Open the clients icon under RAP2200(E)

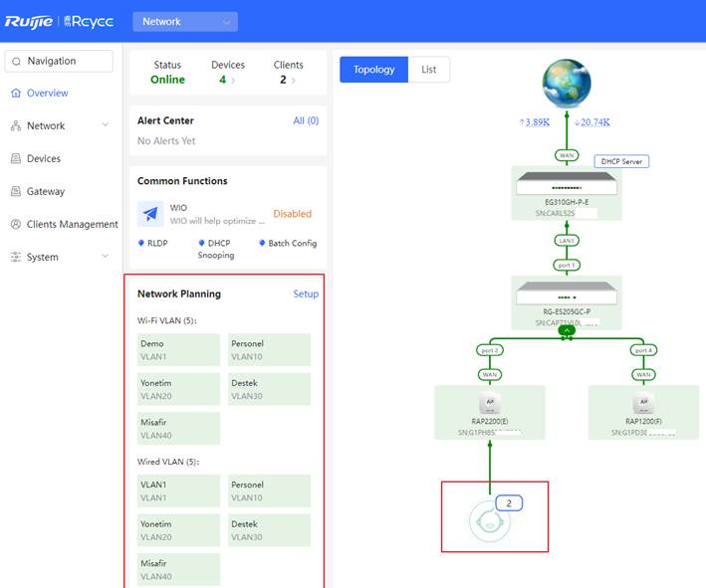click(489, 521)
